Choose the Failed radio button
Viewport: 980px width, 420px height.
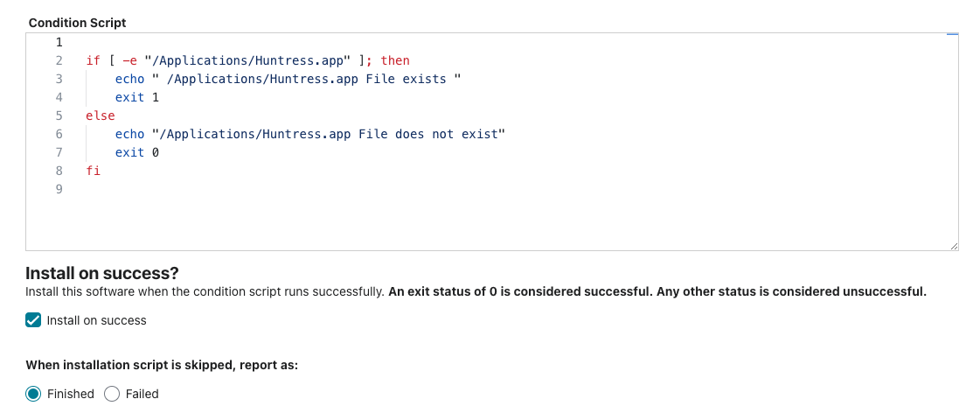(112, 394)
